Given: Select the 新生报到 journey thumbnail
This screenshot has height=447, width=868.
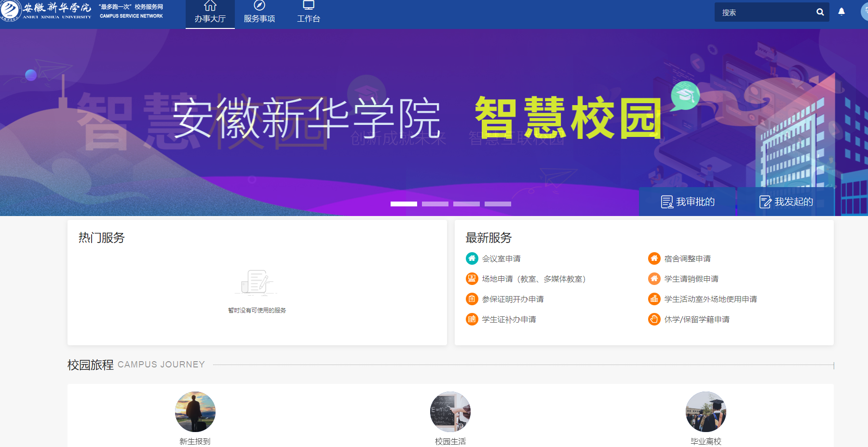Looking at the screenshot, I should click(195, 412).
